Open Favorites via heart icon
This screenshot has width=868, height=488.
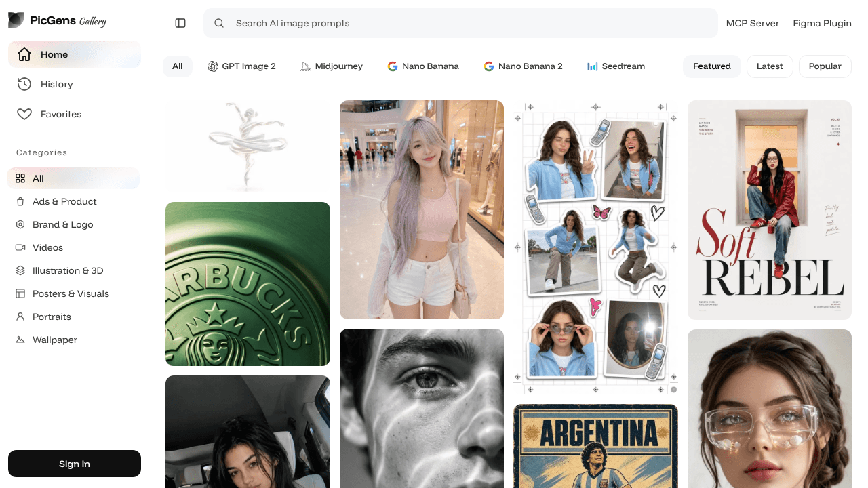24,114
